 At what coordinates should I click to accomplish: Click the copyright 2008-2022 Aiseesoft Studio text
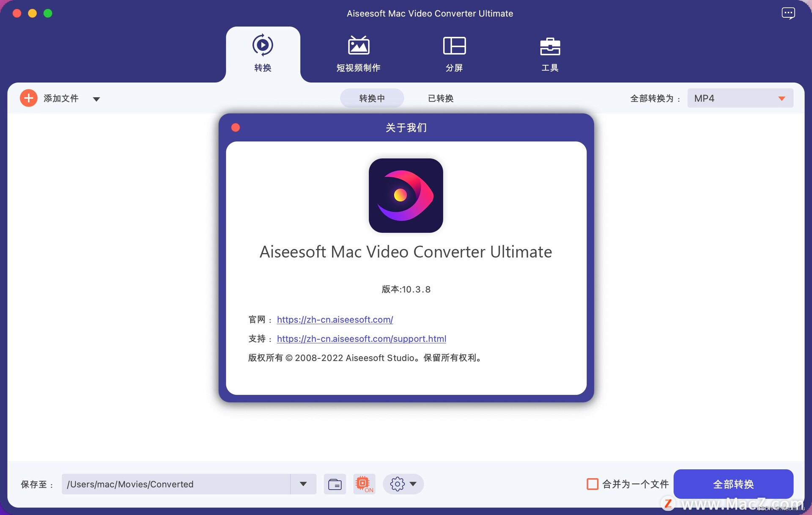tap(365, 358)
